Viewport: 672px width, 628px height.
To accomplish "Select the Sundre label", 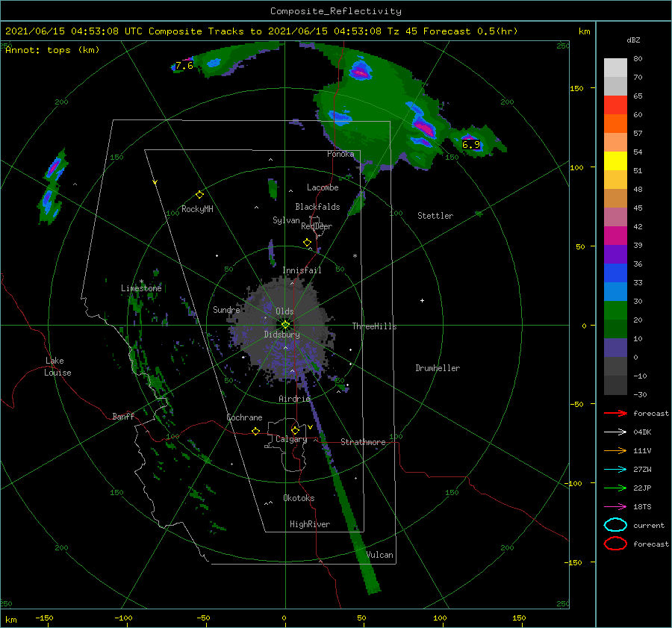I will click(226, 309).
